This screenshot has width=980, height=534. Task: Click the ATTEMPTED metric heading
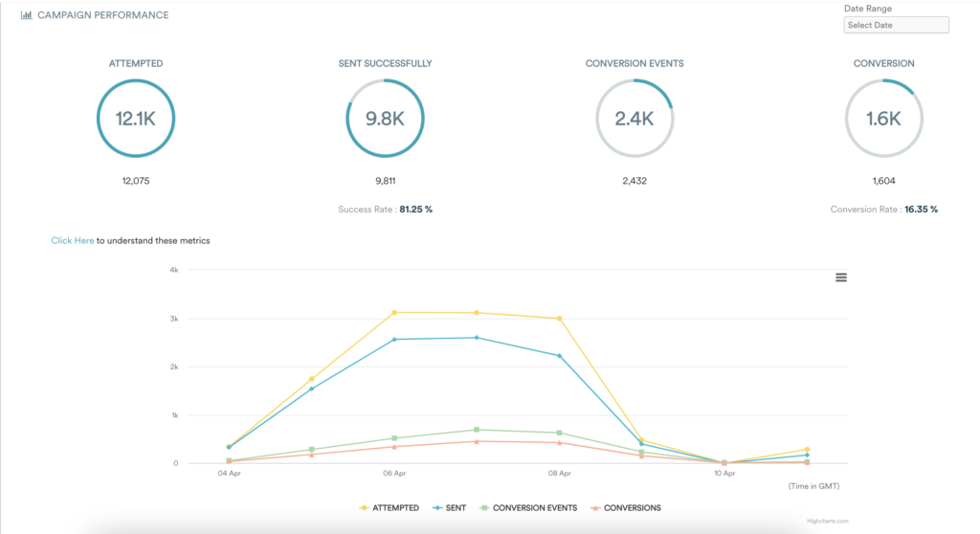(136, 64)
